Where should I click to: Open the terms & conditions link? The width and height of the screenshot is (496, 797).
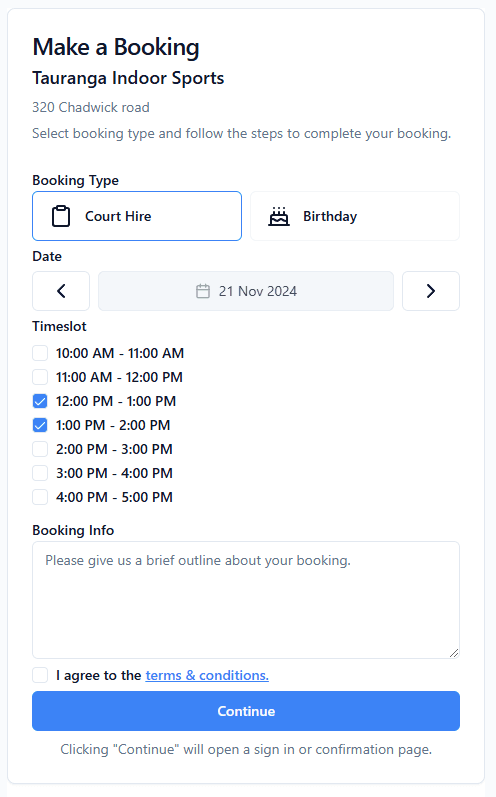pos(207,675)
